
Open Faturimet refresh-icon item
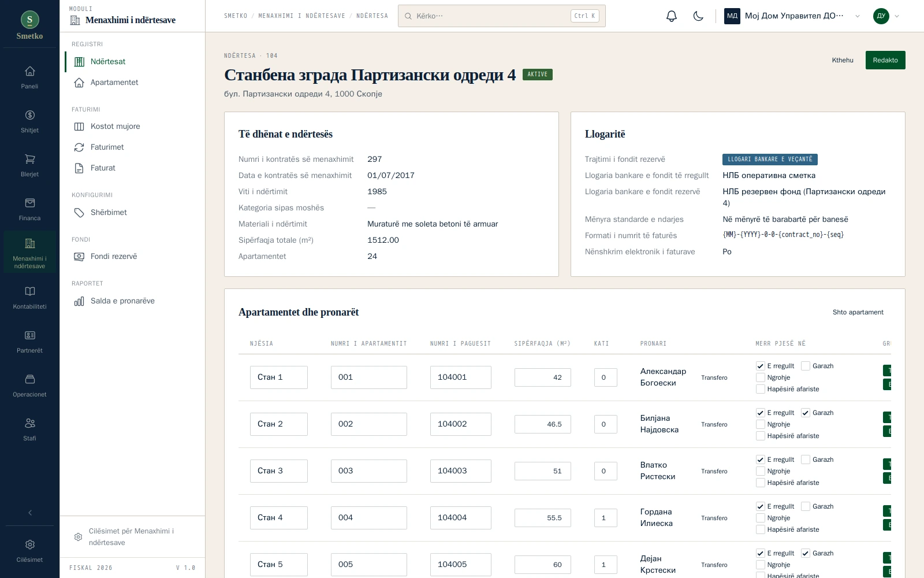pyautogui.click(x=132, y=147)
